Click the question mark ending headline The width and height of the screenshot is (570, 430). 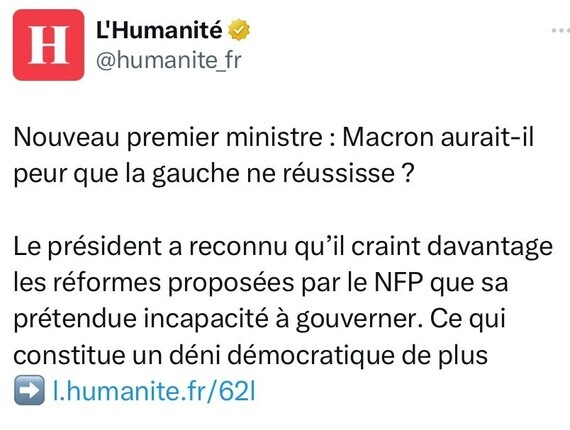408,173
